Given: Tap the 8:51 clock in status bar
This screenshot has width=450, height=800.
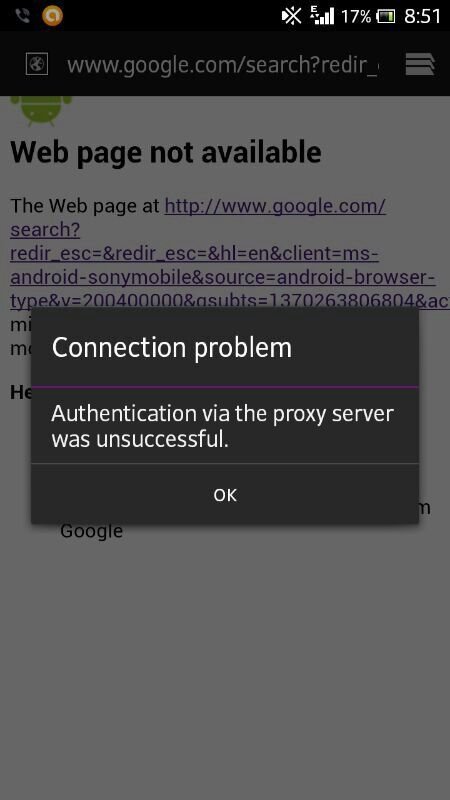Looking at the screenshot, I should click(x=422, y=16).
